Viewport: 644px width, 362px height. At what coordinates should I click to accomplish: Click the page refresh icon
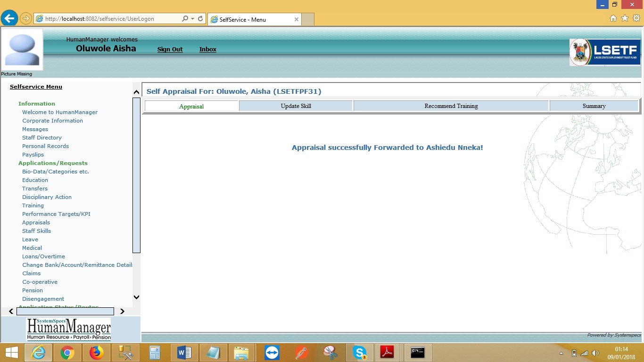(x=200, y=19)
